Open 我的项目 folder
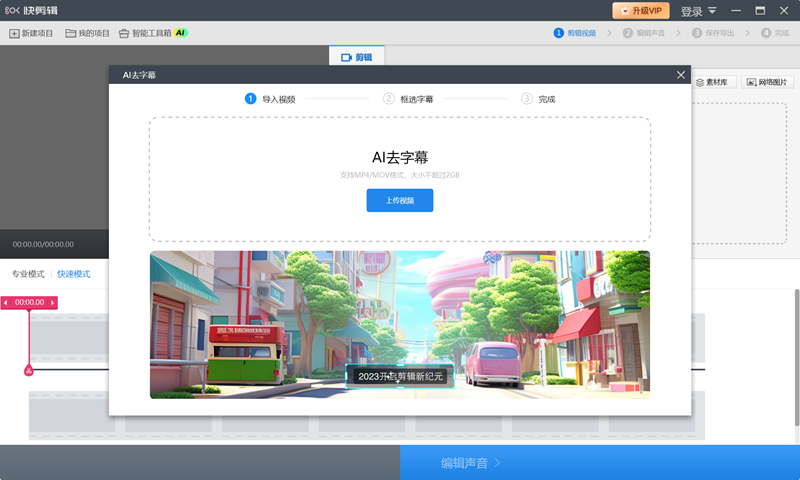This screenshot has width=800, height=480. coord(87,33)
